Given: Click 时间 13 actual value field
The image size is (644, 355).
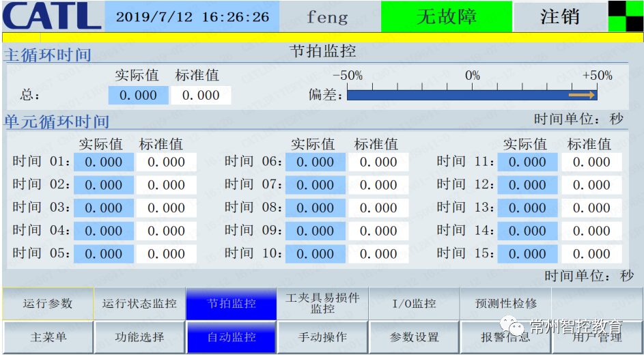Looking at the screenshot, I should pos(528,208).
